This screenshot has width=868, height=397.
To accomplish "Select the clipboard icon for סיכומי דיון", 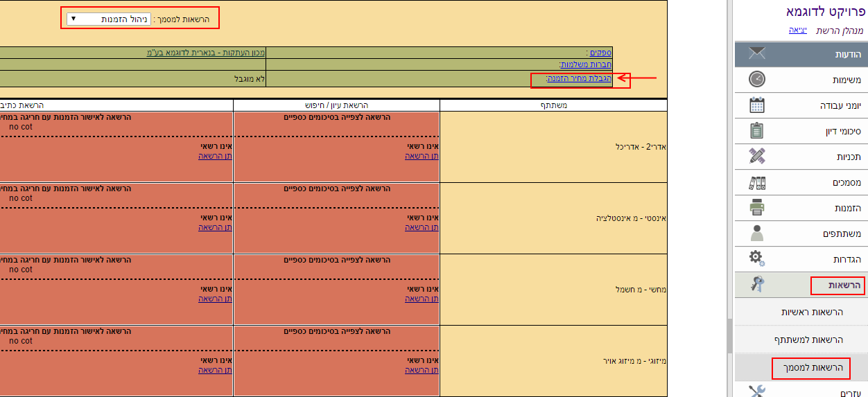I will tap(757, 131).
